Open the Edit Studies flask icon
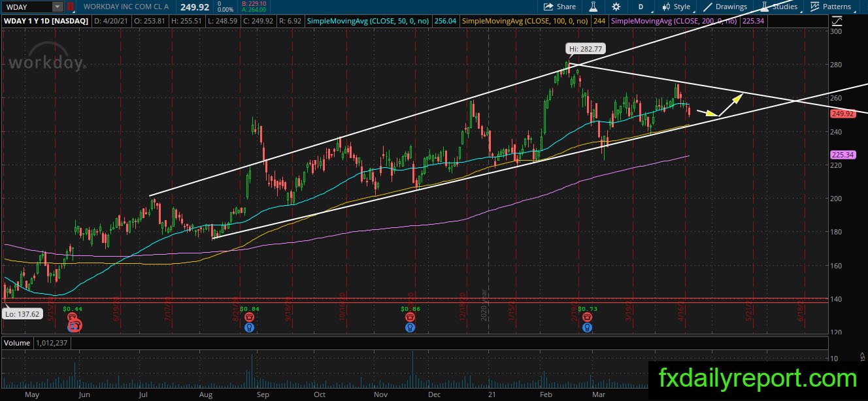Viewport: 868px width, 401px height. pos(594,7)
